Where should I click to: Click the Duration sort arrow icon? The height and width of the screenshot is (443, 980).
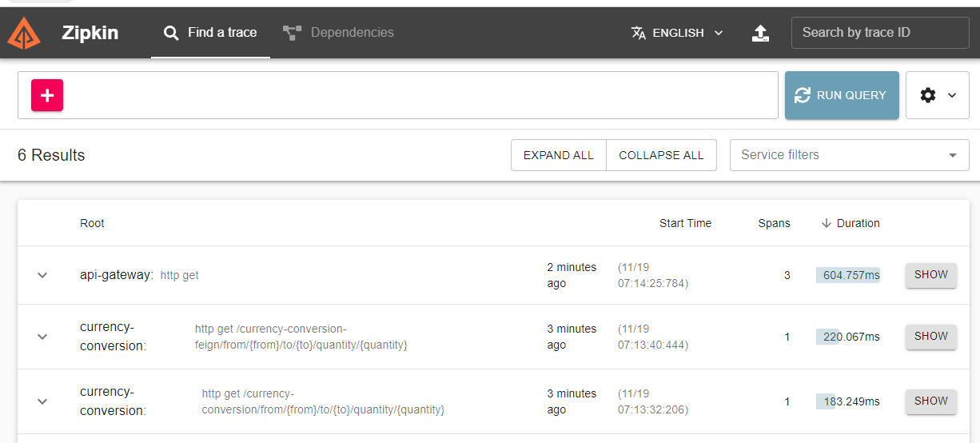click(827, 223)
